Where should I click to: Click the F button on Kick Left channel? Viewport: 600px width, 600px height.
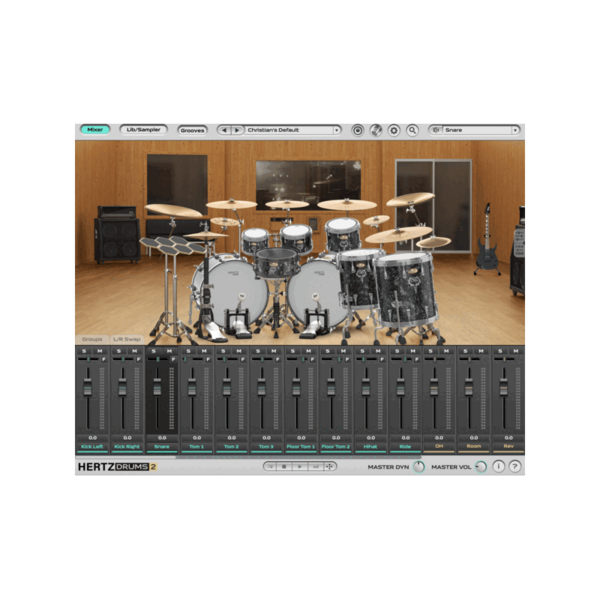point(104,359)
